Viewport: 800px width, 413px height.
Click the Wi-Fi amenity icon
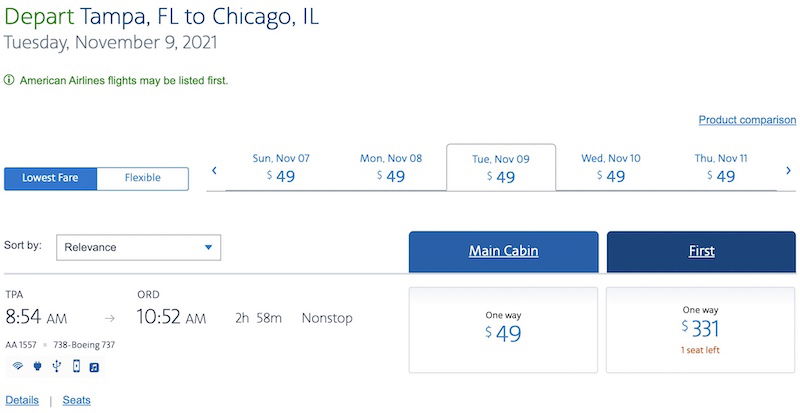tap(18, 366)
